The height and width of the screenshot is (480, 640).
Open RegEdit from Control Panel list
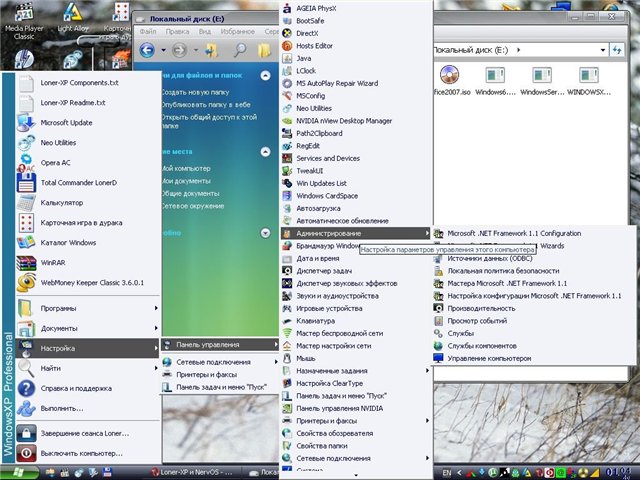click(x=356, y=146)
